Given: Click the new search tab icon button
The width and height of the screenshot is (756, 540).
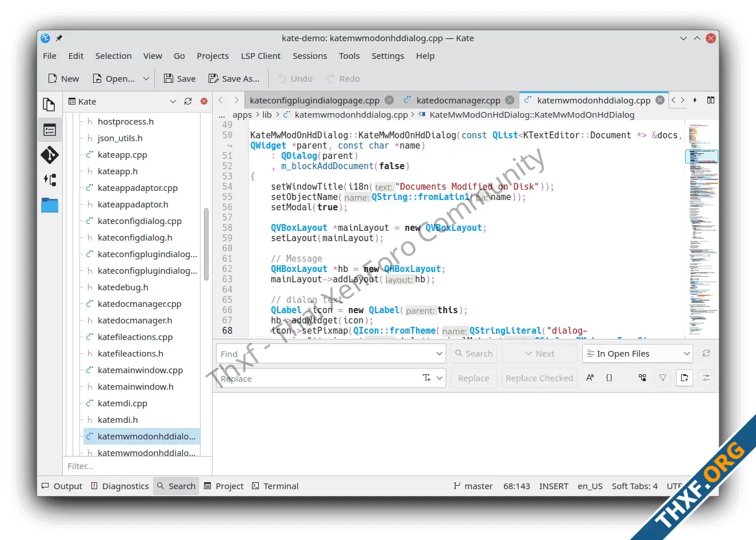Looking at the screenshot, I should [x=685, y=378].
